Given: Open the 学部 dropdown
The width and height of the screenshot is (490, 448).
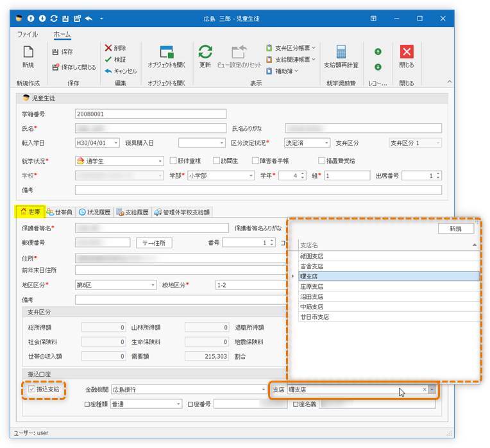Looking at the screenshot, I should tap(251, 176).
